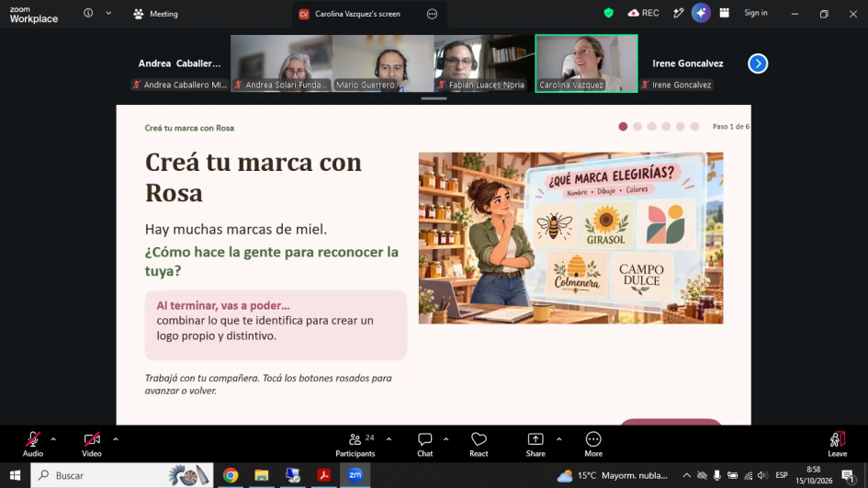The width and height of the screenshot is (868, 488).
Task: Click the REC cloud recording indicator
Action: click(643, 13)
